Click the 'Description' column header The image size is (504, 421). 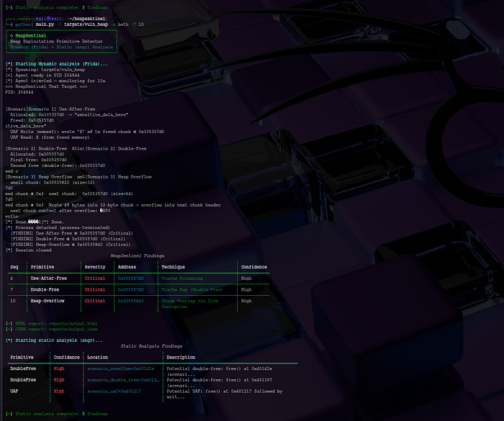[181, 358]
